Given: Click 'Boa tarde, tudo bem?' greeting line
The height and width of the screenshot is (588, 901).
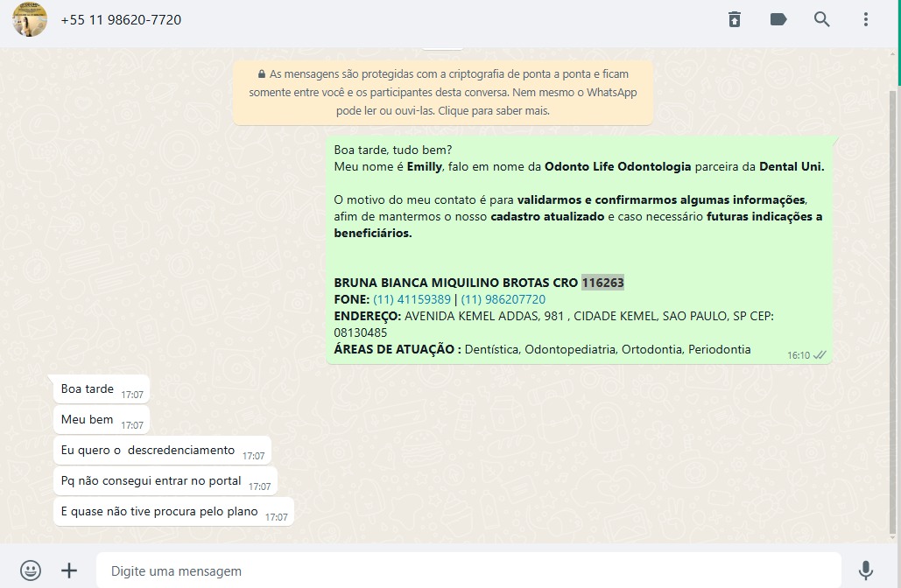Looking at the screenshot, I should [393, 150].
